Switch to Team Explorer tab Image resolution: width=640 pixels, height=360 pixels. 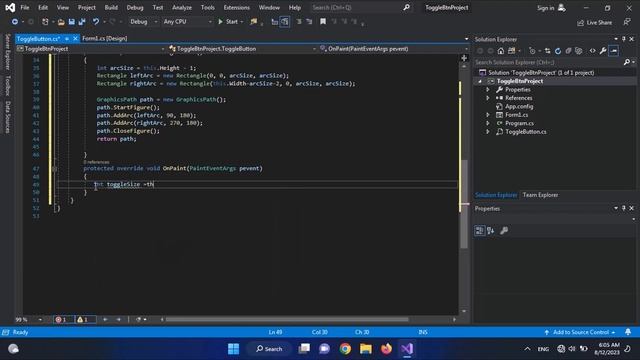(x=540, y=195)
